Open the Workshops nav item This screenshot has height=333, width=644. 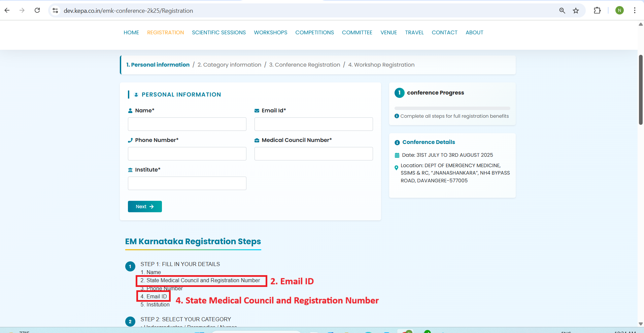[270, 33]
